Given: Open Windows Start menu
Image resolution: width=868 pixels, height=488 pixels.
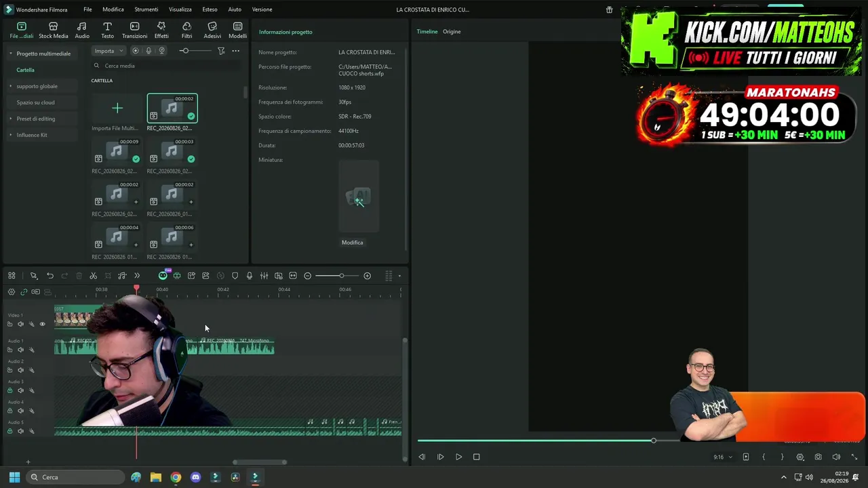Looking at the screenshot, I should pos(14,477).
